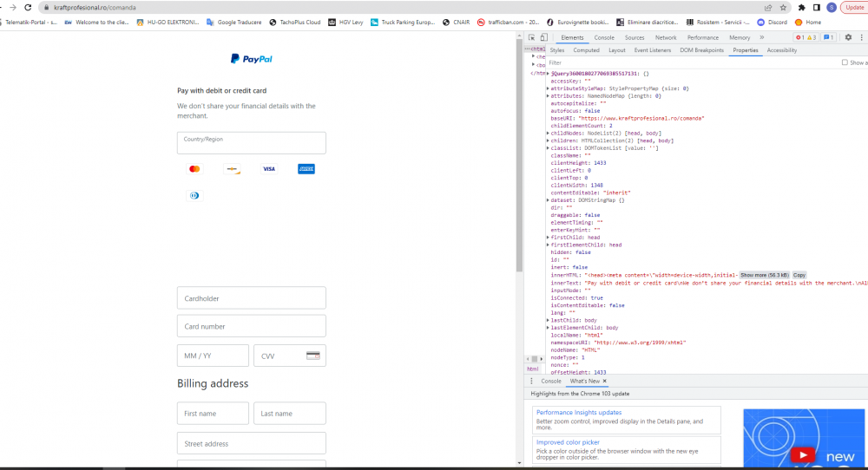This screenshot has width=868, height=470.
Task: Click the baseURI property value
Action: [641, 118]
